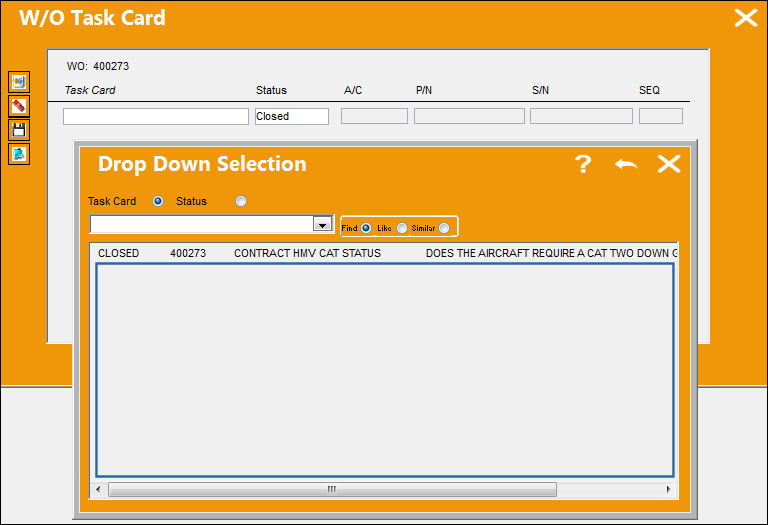This screenshot has height=525, width=768.
Task: Select the Status radio button
Action: pos(240,201)
